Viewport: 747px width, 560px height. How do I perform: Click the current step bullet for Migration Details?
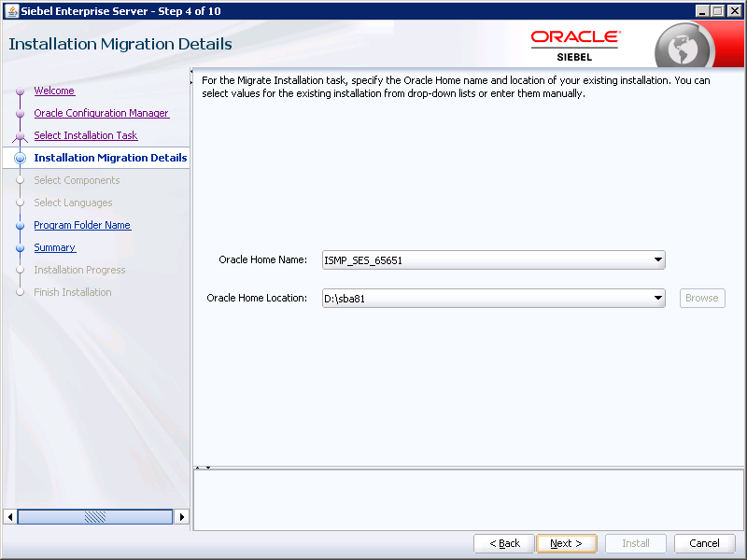[x=20, y=158]
